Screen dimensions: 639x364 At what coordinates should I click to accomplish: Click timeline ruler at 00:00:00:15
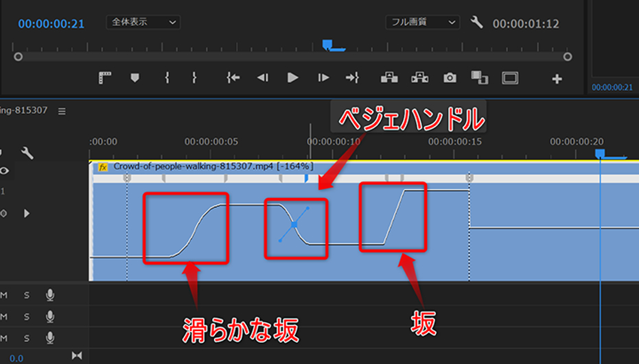[455, 142]
